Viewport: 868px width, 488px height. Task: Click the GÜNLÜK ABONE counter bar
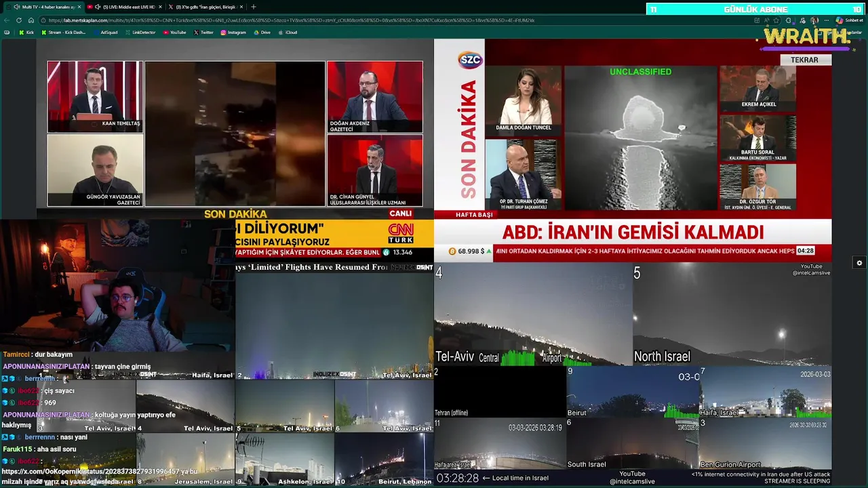[x=755, y=9]
